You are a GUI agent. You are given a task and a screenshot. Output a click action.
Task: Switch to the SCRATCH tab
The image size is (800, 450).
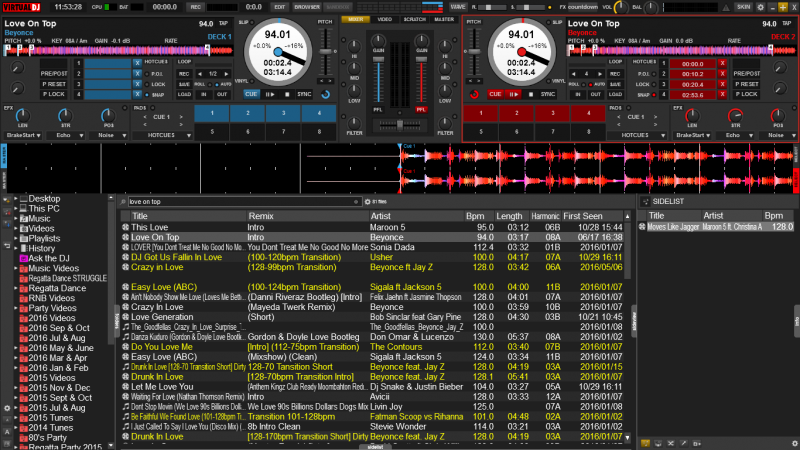click(x=414, y=19)
